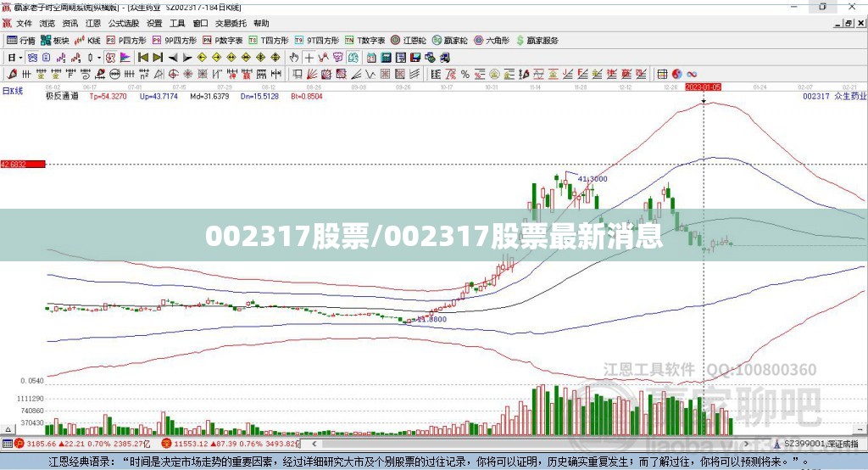Jump to the last bar icon

coord(158,58)
